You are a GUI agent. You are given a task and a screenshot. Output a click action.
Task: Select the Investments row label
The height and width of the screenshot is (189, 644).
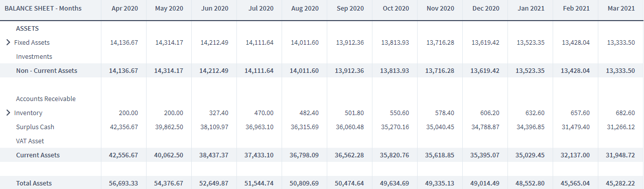(x=34, y=57)
